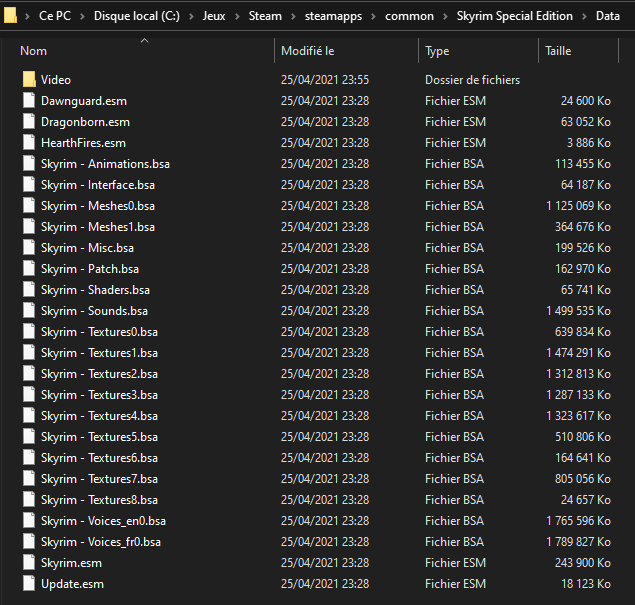Expand the chevron after Steam breadcrumb
The width and height of the screenshot is (635, 605).
pos(293,16)
